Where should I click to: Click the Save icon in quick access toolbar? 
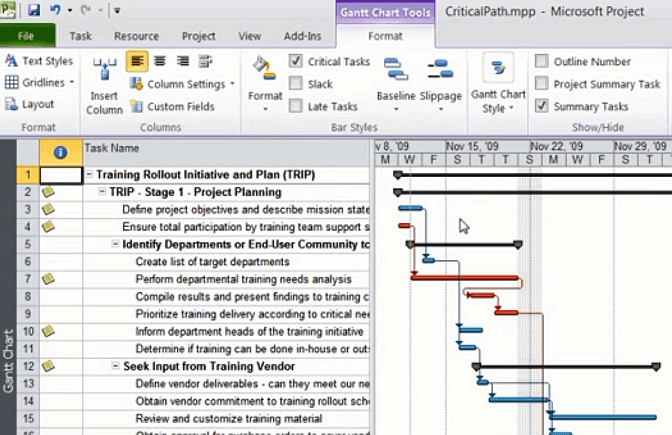[33, 11]
